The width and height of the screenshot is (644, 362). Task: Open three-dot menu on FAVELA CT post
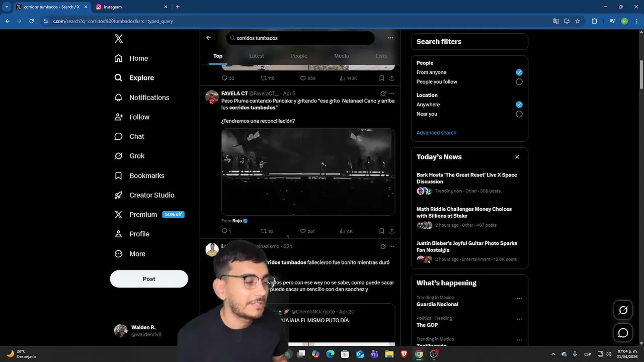(392, 94)
